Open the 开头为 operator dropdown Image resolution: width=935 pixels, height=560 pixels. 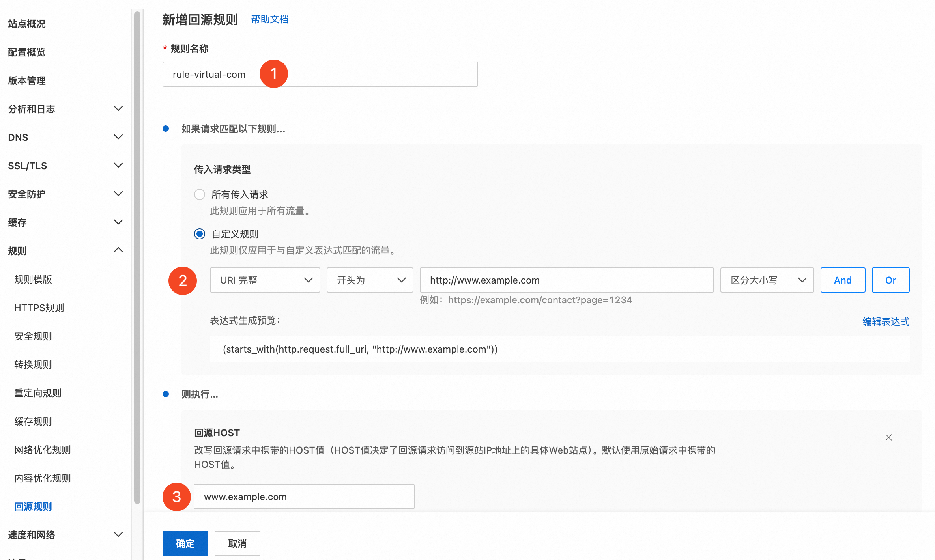pyautogui.click(x=370, y=280)
